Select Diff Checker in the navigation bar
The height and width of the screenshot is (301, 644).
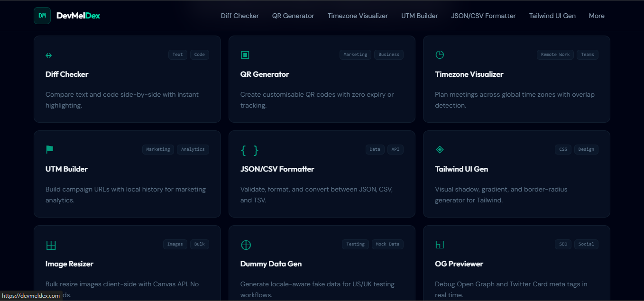[239, 16]
